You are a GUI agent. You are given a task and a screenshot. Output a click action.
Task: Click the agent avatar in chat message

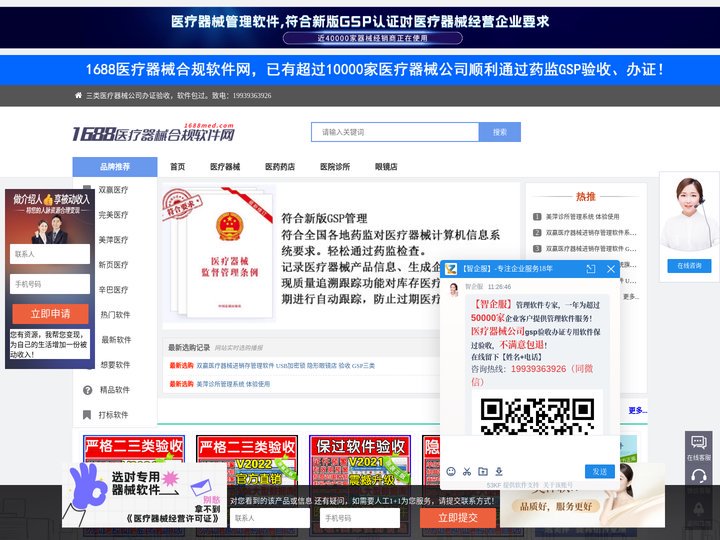[x=454, y=290]
